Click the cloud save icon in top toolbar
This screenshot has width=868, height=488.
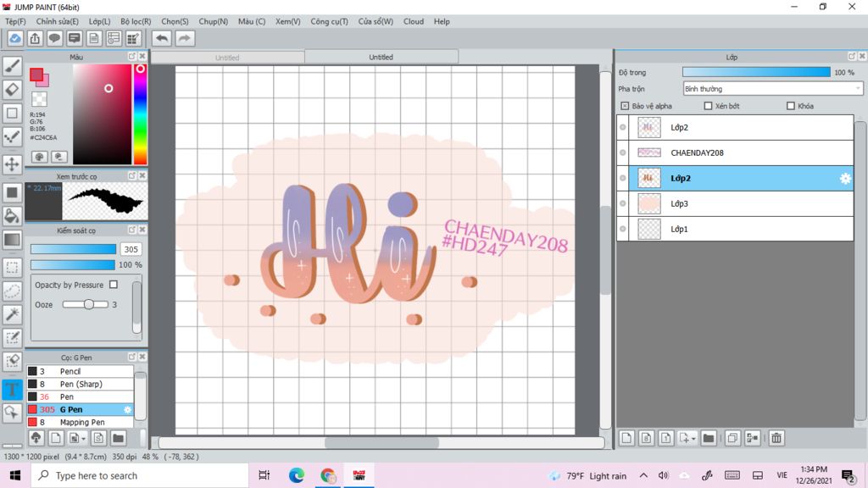(x=15, y=38)
